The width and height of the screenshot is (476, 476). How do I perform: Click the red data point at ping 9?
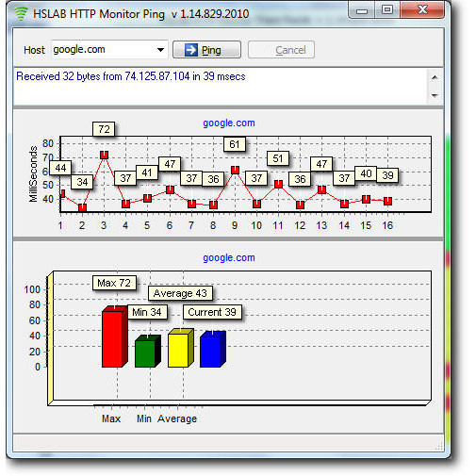click(235, 170)
